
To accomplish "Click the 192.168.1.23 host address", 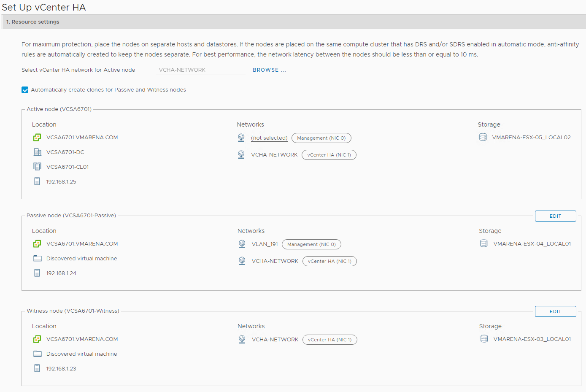I will point(61,369).
